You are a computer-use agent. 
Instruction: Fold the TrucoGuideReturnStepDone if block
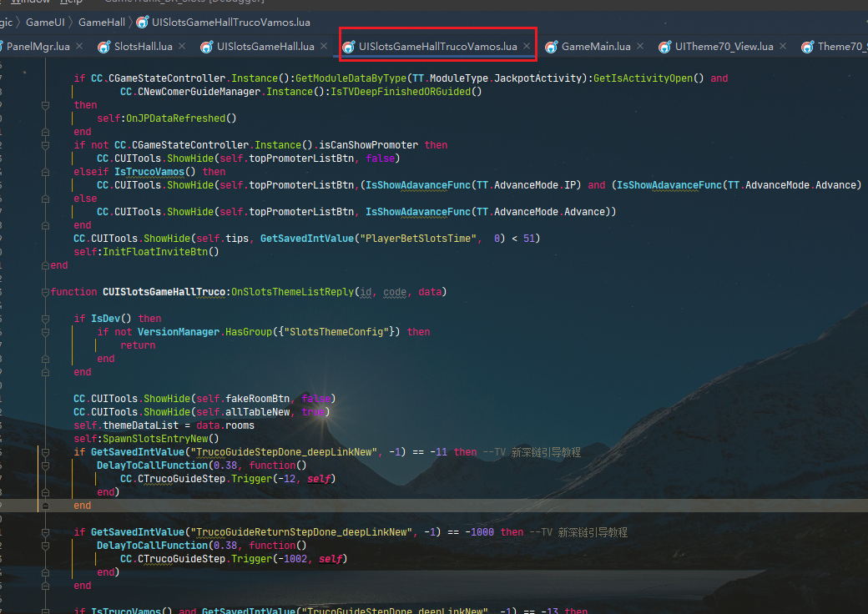pyautogui.click(x=45, y=532)
